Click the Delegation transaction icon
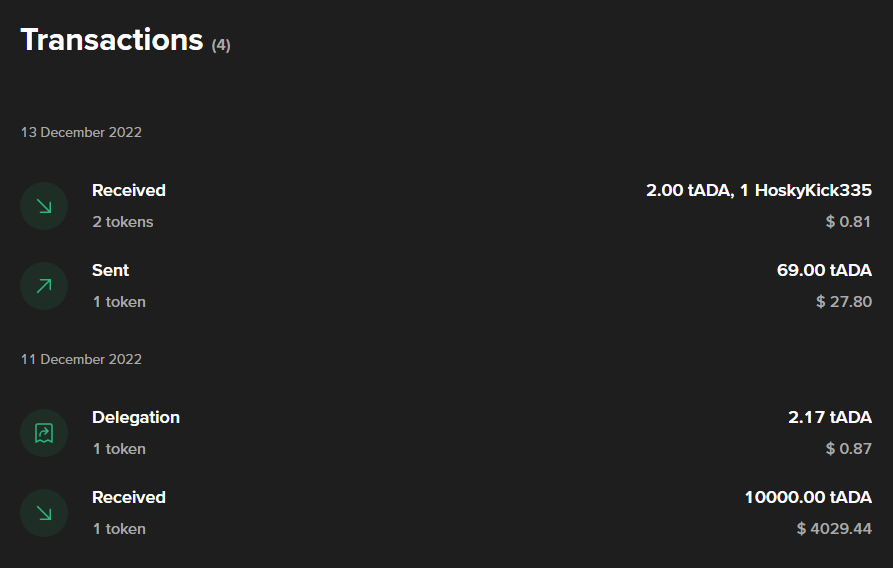 [x=44, y=433]
